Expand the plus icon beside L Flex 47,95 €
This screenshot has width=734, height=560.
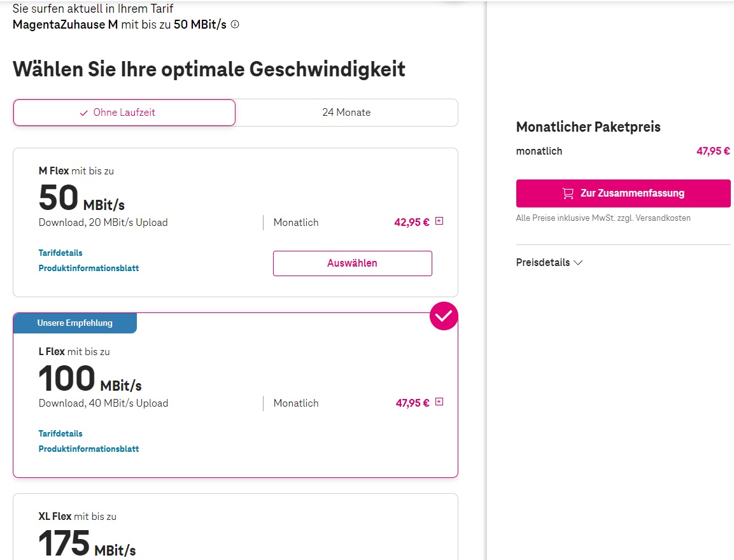point(439,402)
